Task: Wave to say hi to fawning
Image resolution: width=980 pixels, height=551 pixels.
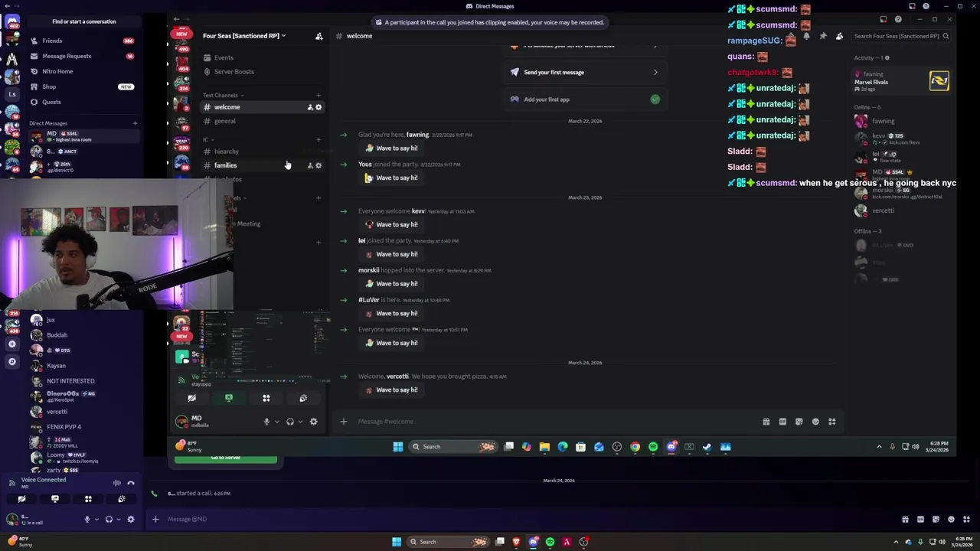Action: pyautogui.click(x=391, y=148)
